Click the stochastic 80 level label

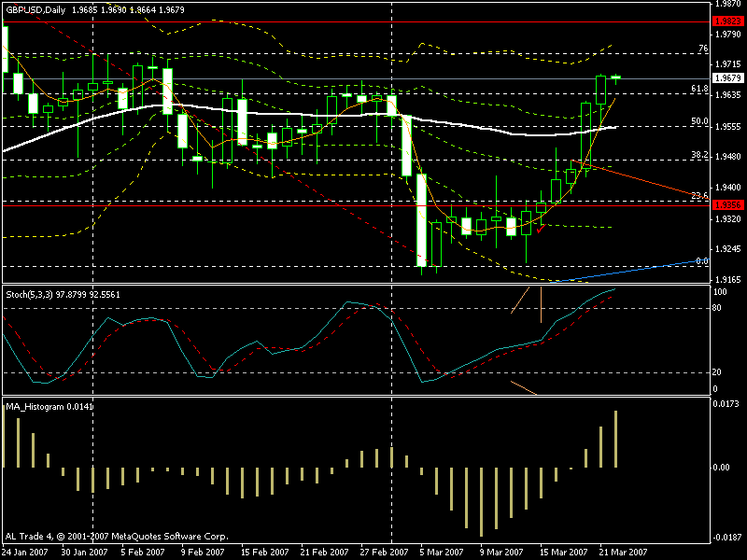coord(715,308)
